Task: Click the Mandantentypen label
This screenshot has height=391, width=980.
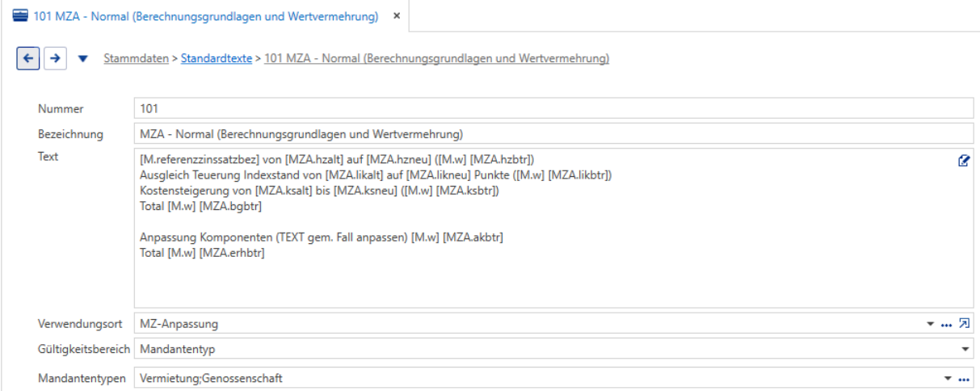Action: pyautogui.click(x=82, y=378)
